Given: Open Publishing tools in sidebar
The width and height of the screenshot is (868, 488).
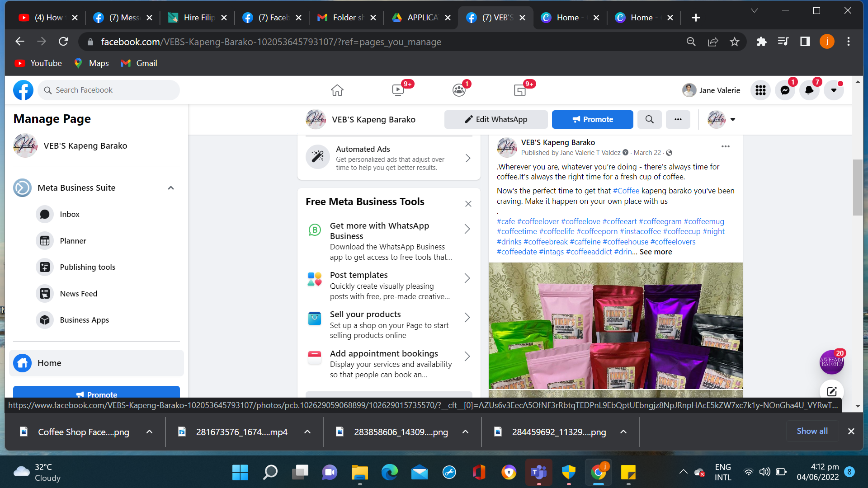Looking at the screenshot, I should tap(87, 267).
